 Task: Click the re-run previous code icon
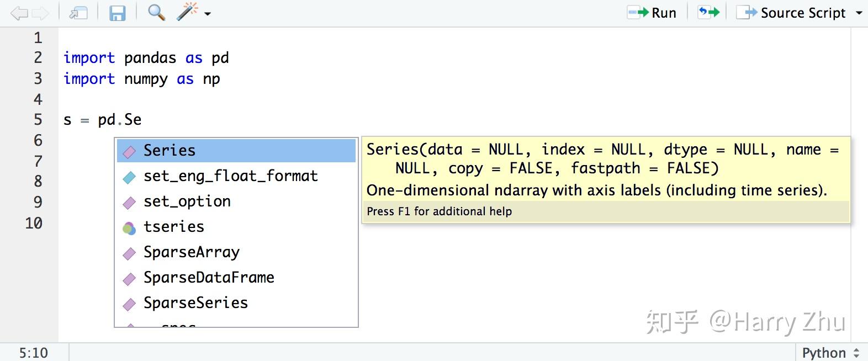tap(708, 13)
